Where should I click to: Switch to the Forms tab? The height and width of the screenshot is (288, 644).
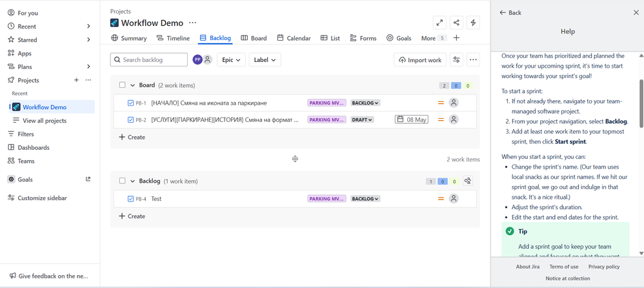point(363,38)
